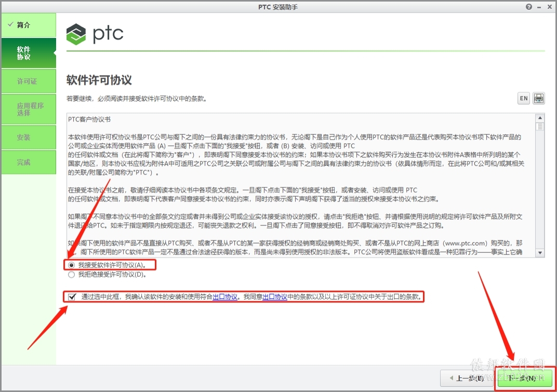Click the 下一步(N) button
The width and height of the screenshot is (557, 392).
525,378
